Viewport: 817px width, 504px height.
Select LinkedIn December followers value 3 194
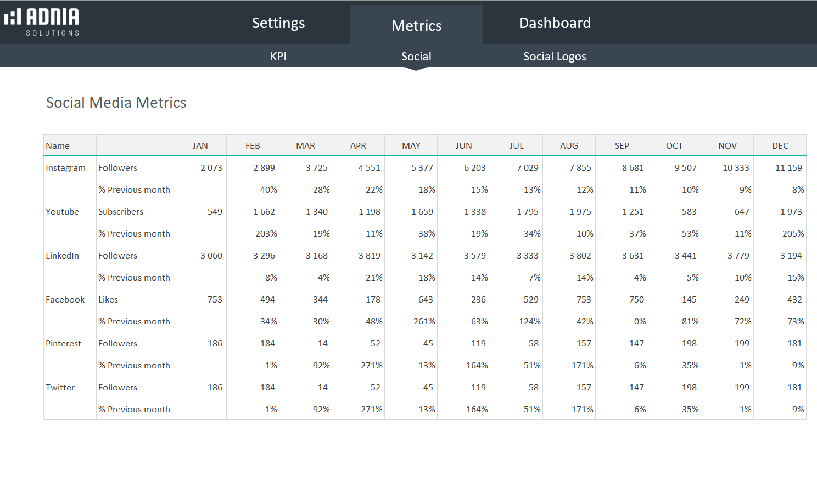click(x=791, y=256)
